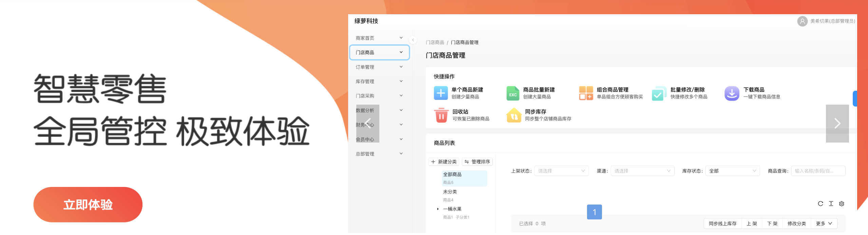
Task: Go to next carousel slide arrow
Action: tap(837, 124)
